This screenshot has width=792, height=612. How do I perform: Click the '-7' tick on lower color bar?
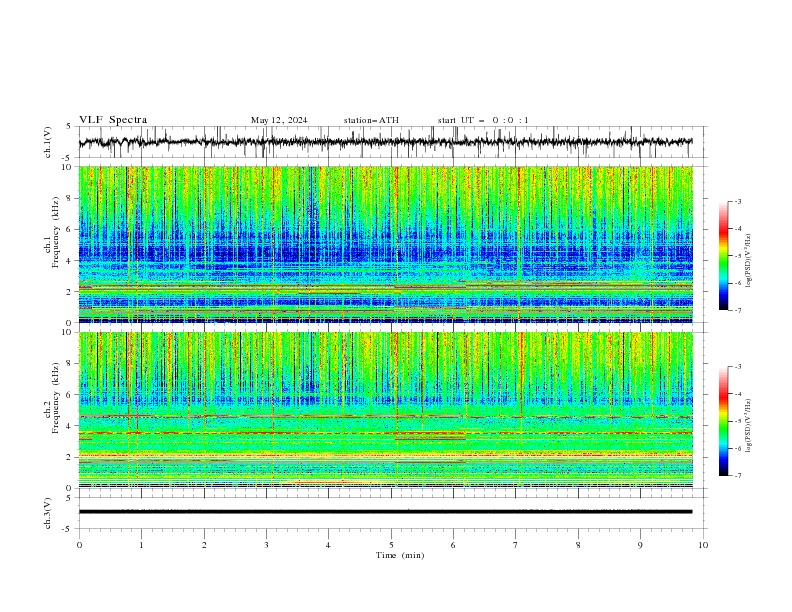(738, 475)
